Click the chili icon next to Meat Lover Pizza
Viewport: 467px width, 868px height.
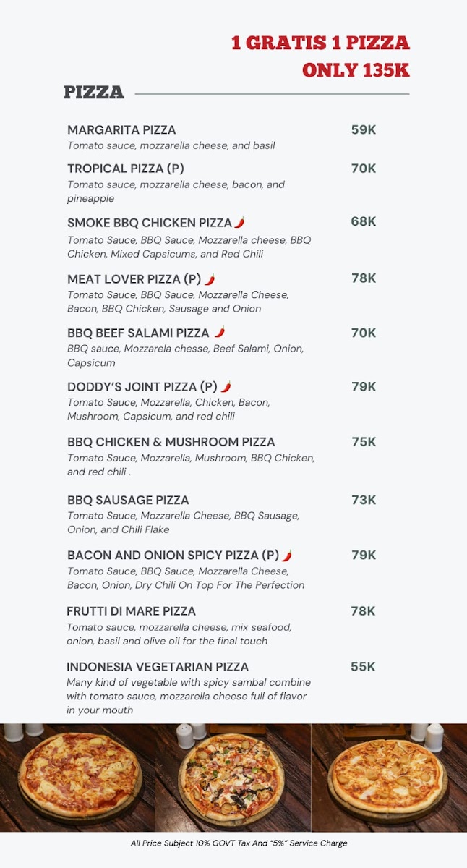(x=210, y=278)
